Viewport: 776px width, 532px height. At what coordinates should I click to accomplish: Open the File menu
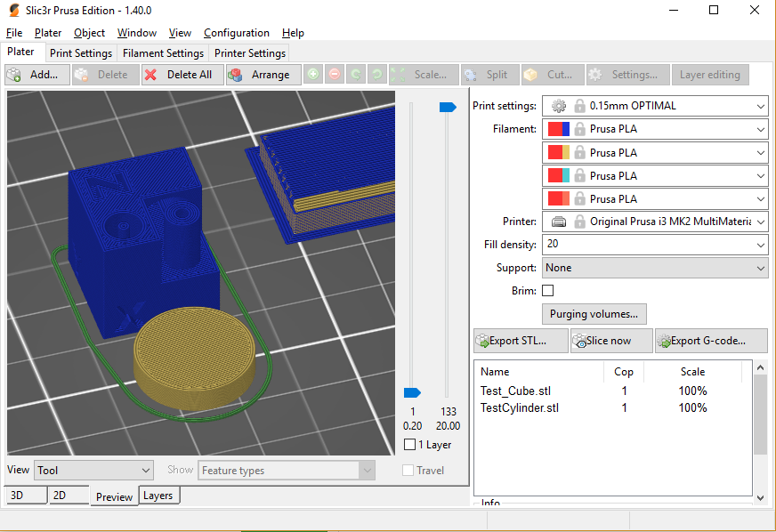(14, 33)
